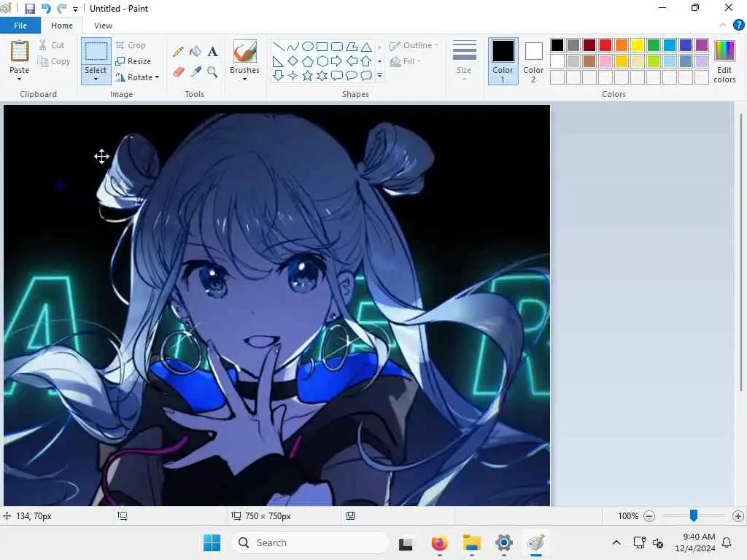Show hidden system tray icons
This screenshot has height=560, width=747.
tap(616, 542)
